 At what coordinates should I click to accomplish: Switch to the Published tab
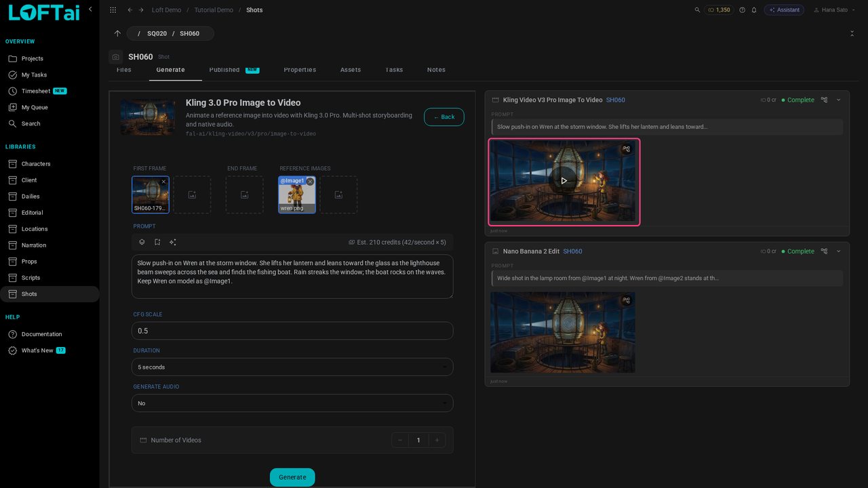(x=234, y=70)
